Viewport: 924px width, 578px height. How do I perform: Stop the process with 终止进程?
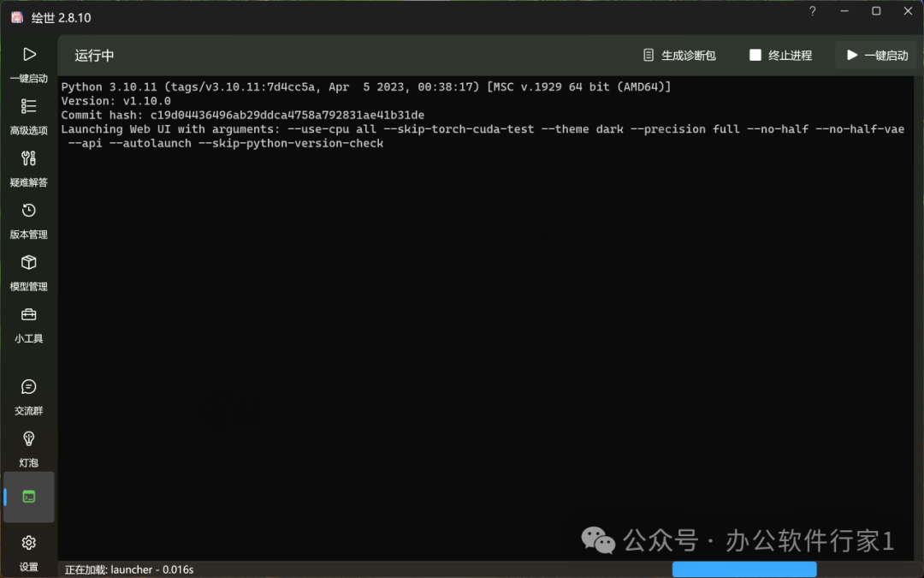pos(780,56)
